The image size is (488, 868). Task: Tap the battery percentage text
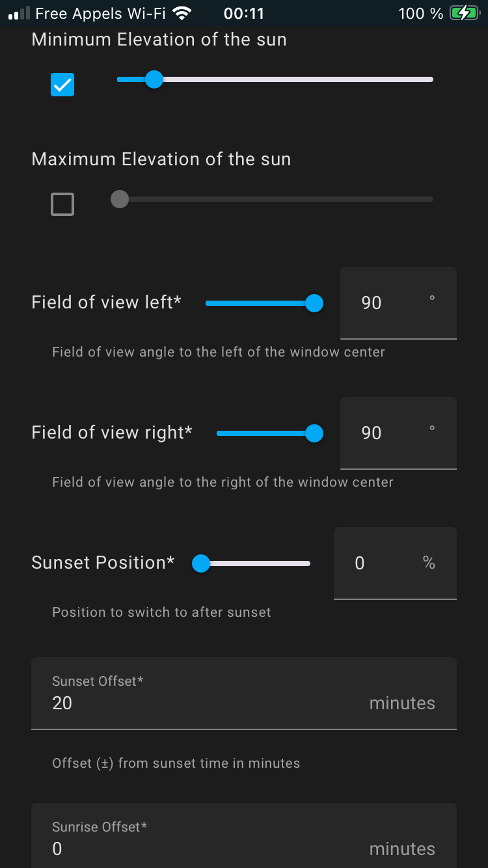pyautogui.click(x=420, y=13)
